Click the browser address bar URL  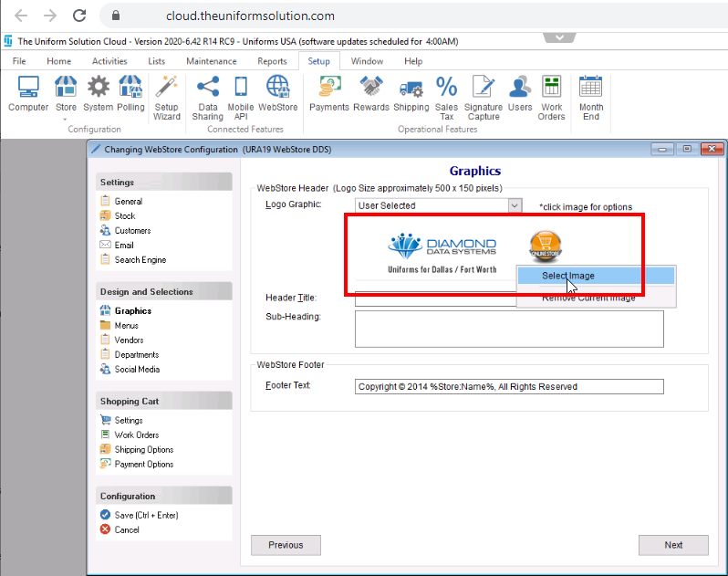pyautogui.click(x=250, y=16)
